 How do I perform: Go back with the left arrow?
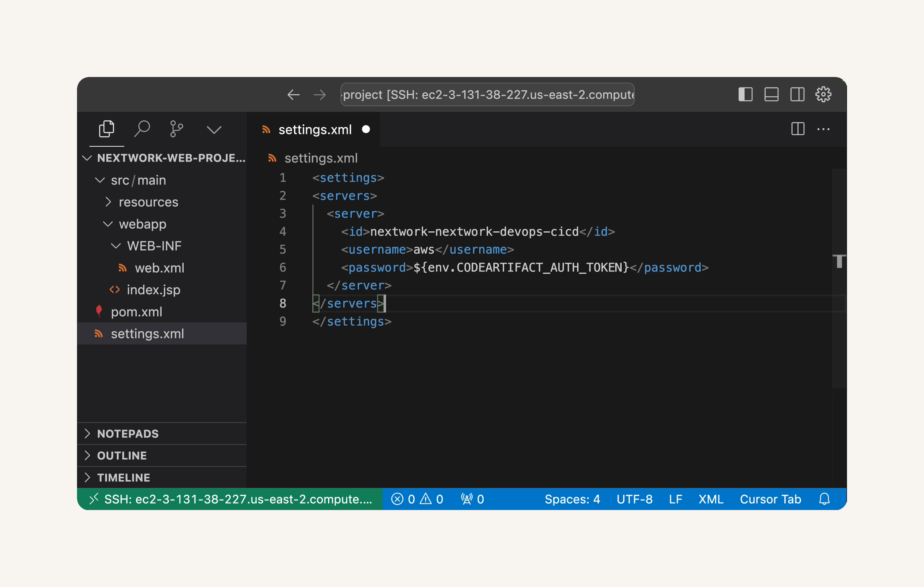294,95
